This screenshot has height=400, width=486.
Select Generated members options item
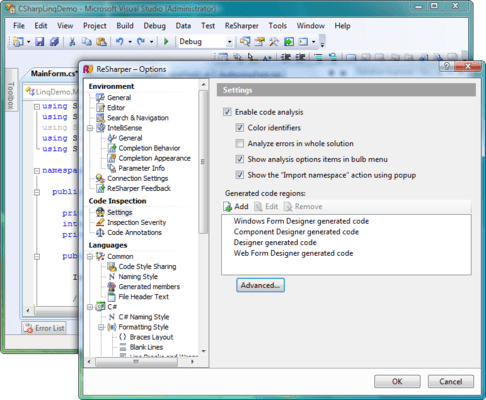pos(149,287)
